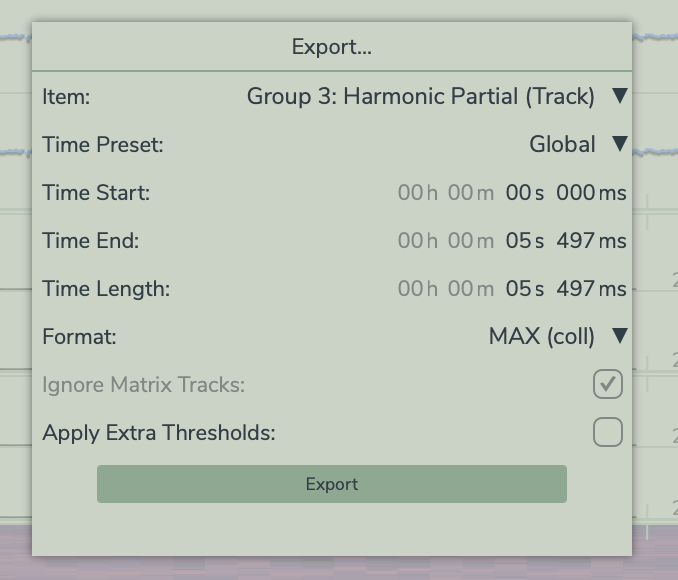
Task: Click the Time Length milliseconds value
Action: pyautogui.click(x=590, y=288)
